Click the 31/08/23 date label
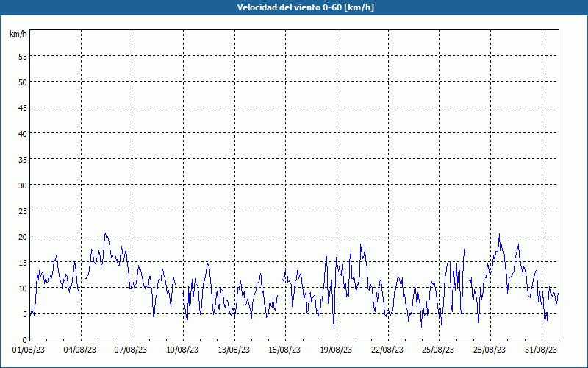The width and height of the screenshot is (588, 368). pyautogui.click(x=541, y=350)
